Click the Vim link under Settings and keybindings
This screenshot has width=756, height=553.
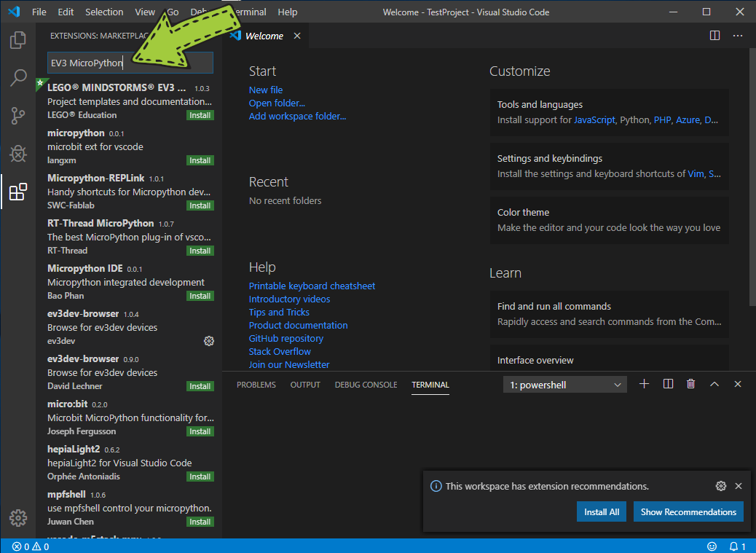pos(696,174)
